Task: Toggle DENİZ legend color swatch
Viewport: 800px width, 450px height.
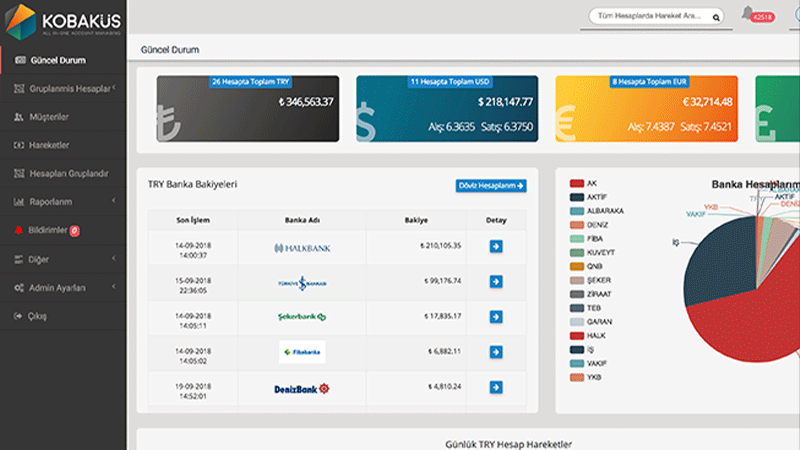Action: (577, 225)
